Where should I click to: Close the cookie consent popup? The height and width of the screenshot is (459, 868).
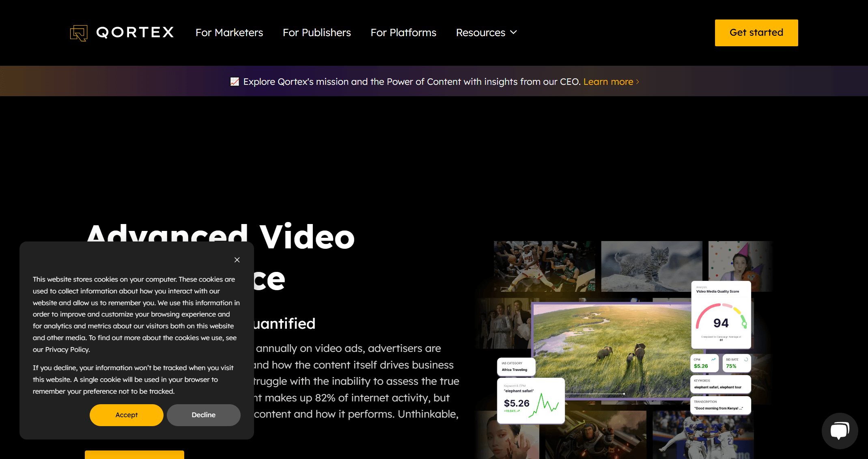(237, 260)
